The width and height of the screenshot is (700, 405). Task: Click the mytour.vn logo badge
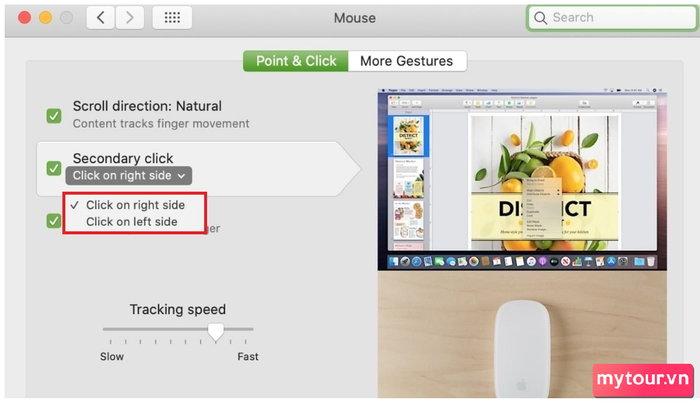[643, 380]
